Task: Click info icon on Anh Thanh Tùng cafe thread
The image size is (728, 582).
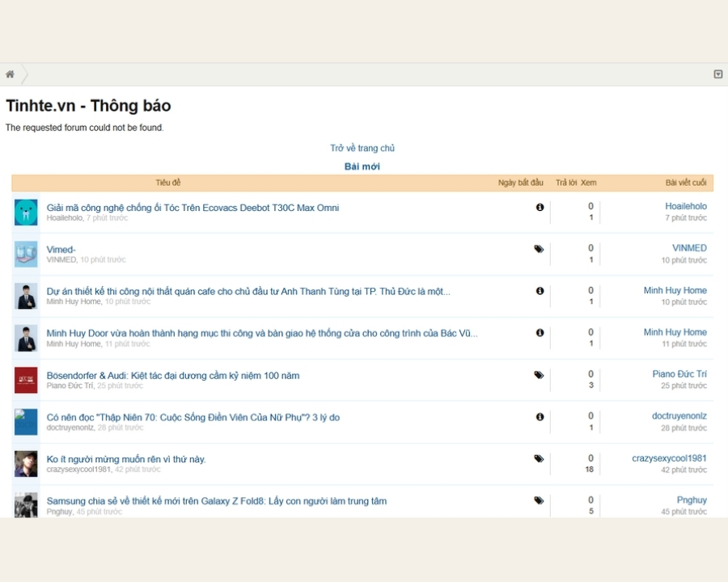Action: click(540, 291)
